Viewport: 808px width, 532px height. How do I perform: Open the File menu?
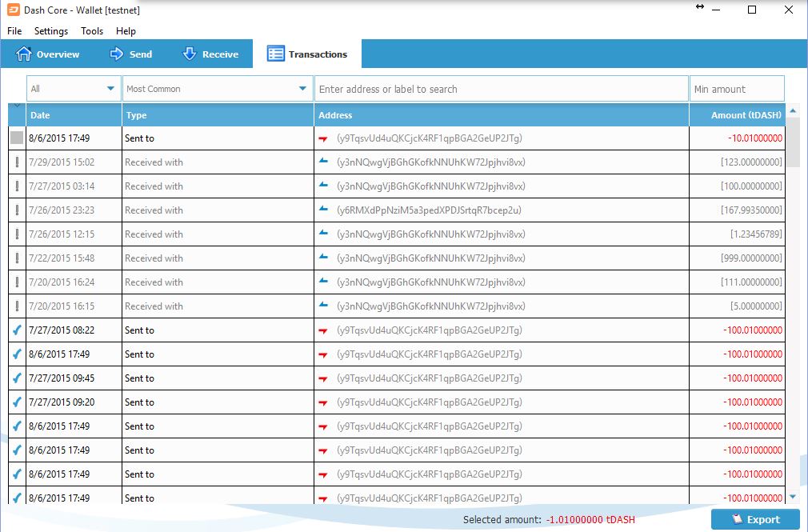[14, 31]
